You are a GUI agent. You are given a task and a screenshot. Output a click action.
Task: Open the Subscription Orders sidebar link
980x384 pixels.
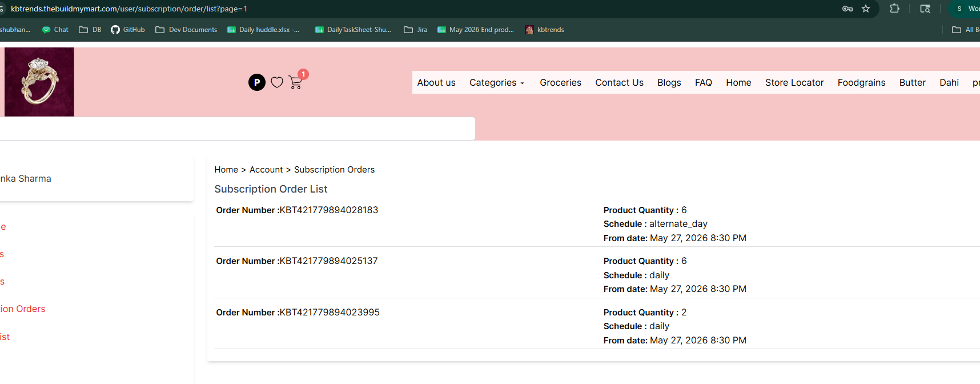[23, 309]
